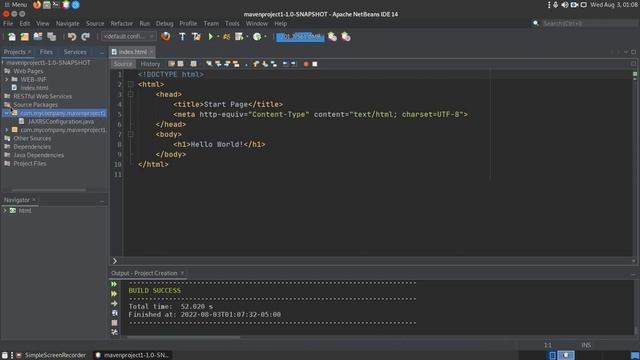Click the New Project toolbar icon
Screen dimensions: 640x360
[x=24, y=37]
